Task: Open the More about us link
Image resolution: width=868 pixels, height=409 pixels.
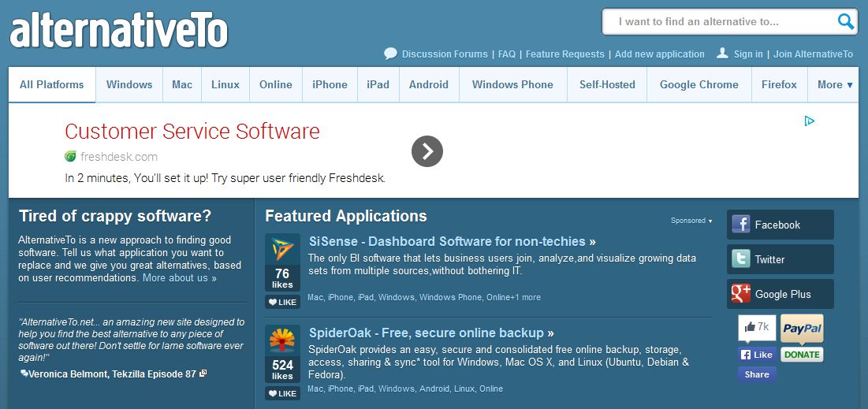Action: (x=180, y=278)
